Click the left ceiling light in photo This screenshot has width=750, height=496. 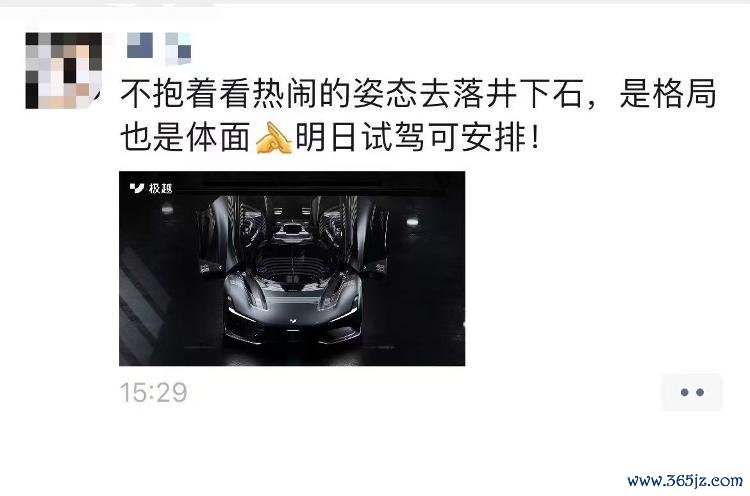[167, 209]
